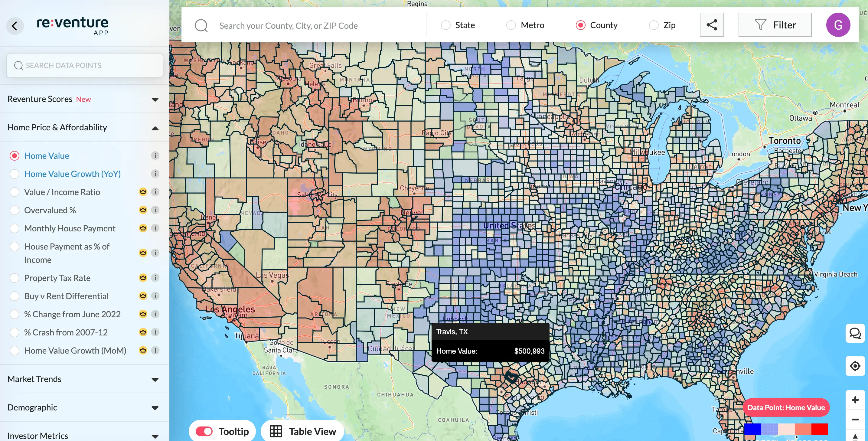Click the Las Vegas label on the map
This screenshot has width=868, height=441.
pyautogui.click(x=272, y=275)
